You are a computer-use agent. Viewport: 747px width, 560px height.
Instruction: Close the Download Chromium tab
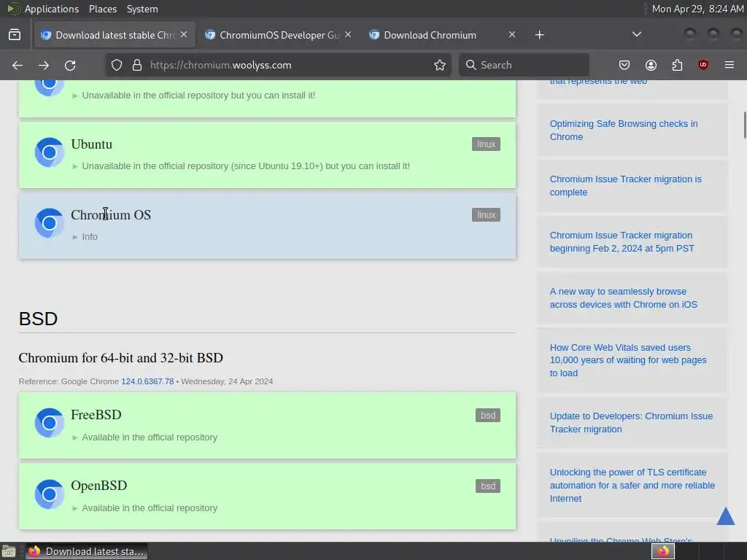511,34
